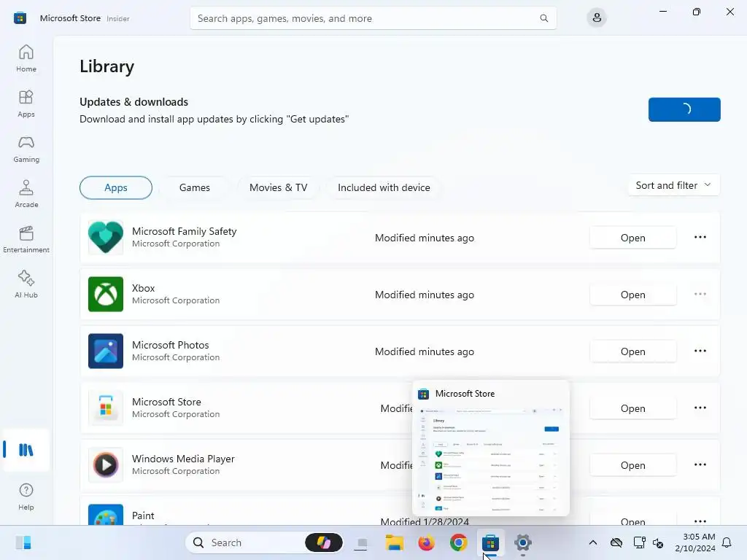Viewport: 747px width, 560px height.
Task: Open more options for Windows Media Player
Action: [700, 464]
